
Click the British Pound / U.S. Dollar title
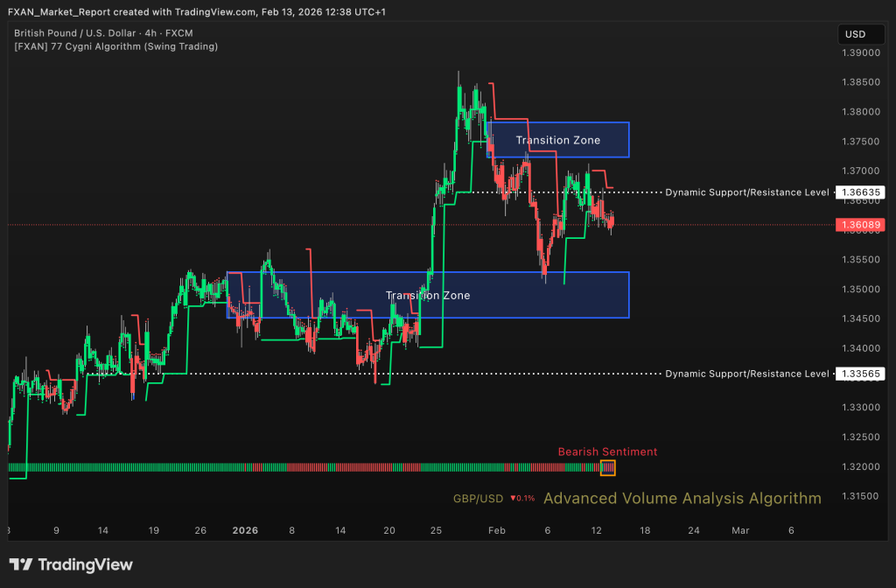click(x=78, y=33)
